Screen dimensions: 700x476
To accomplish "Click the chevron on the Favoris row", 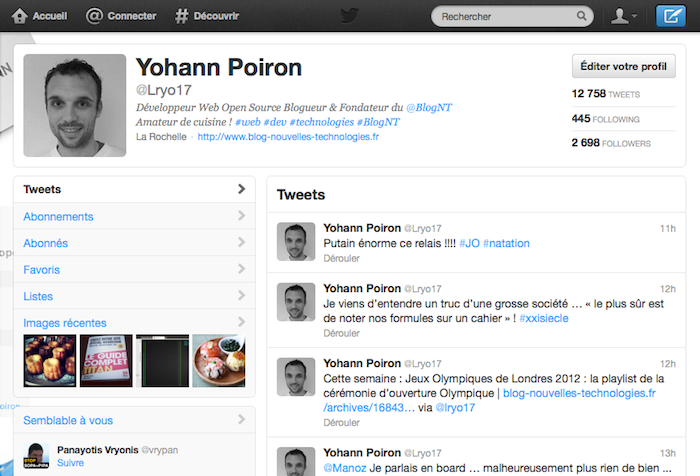I will click(242, 268).
